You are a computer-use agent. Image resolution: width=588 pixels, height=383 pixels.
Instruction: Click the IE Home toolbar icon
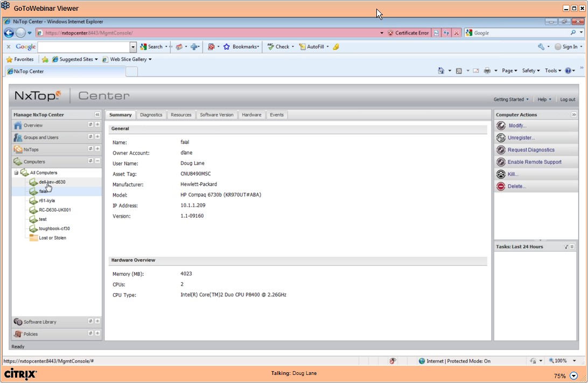click(441, 71)
